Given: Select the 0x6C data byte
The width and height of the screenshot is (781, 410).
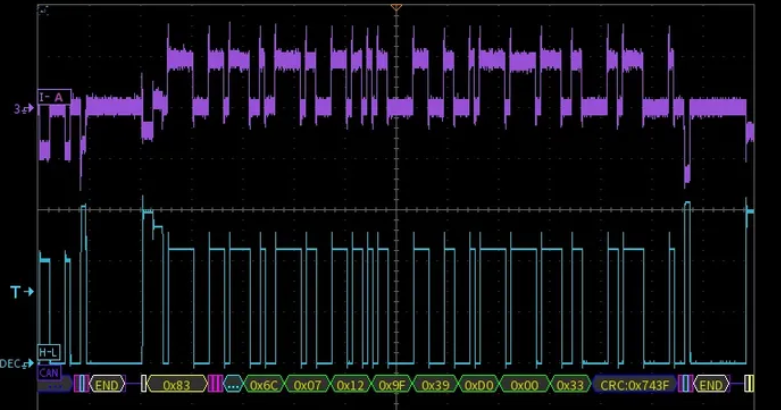Looking at the screenshot, I should (264, 384).
